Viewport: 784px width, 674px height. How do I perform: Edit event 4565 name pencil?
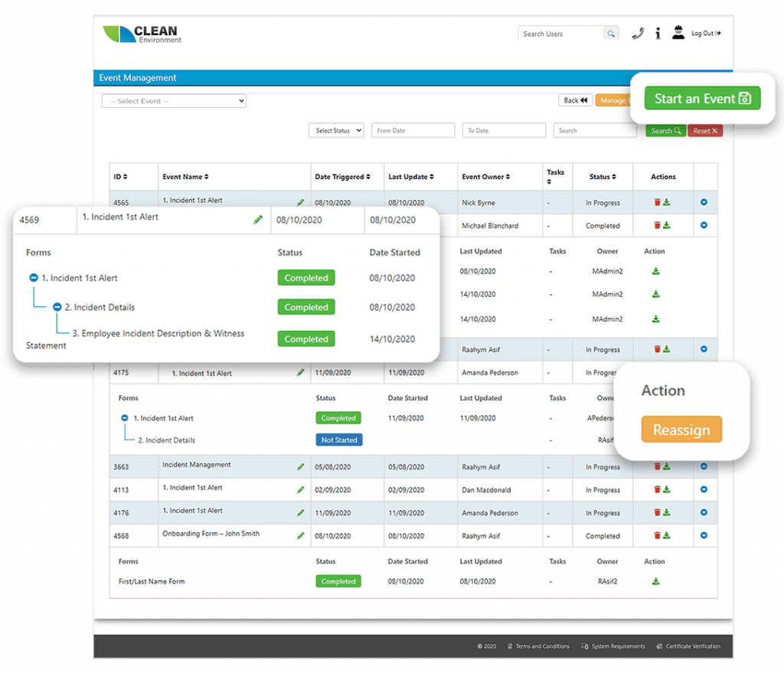(x=300, y=202)
